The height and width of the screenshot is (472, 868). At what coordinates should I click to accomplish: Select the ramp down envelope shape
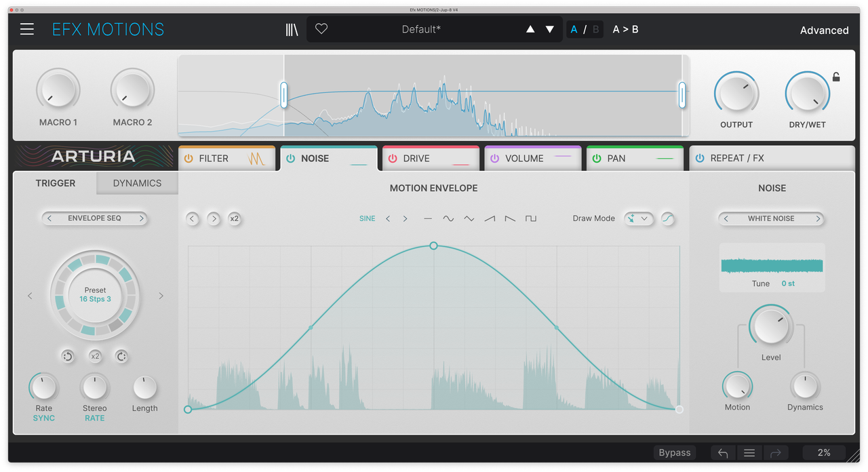coord(510,218)
